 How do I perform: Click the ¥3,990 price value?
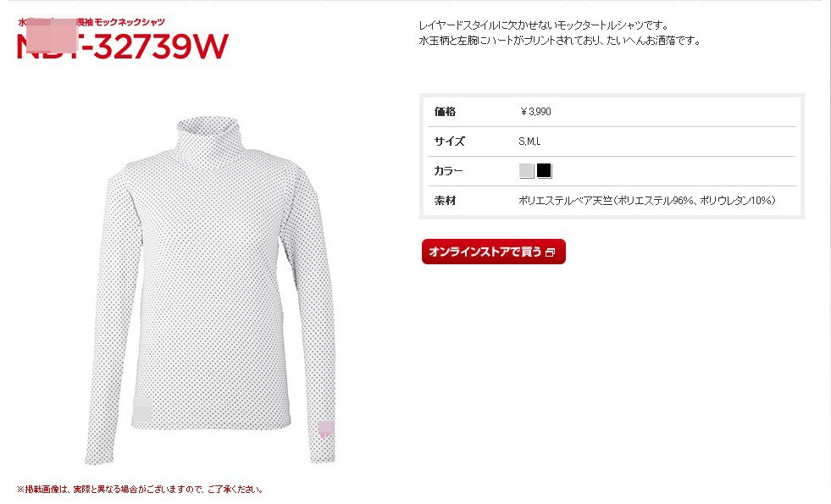535,112
